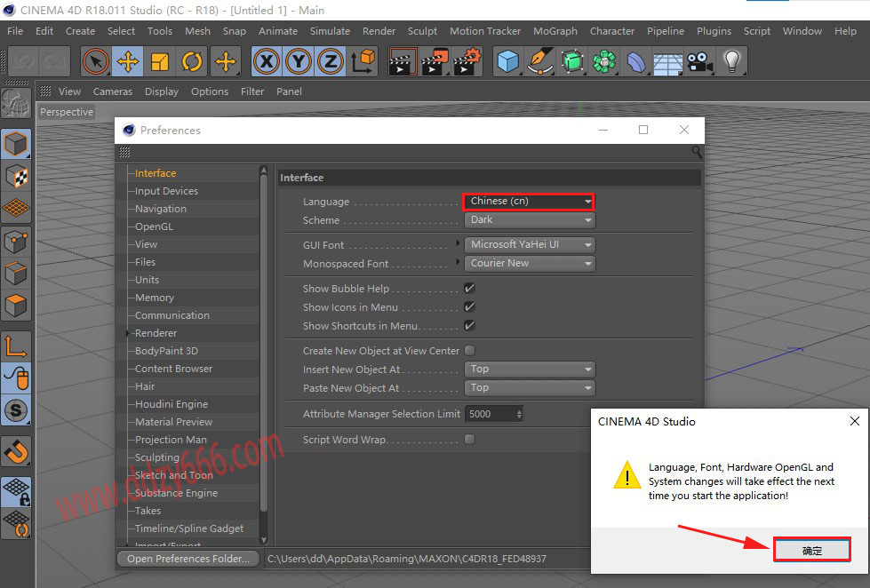Open the Render menu
This screenshot has width=870, height=588.
tap(379, 31)
